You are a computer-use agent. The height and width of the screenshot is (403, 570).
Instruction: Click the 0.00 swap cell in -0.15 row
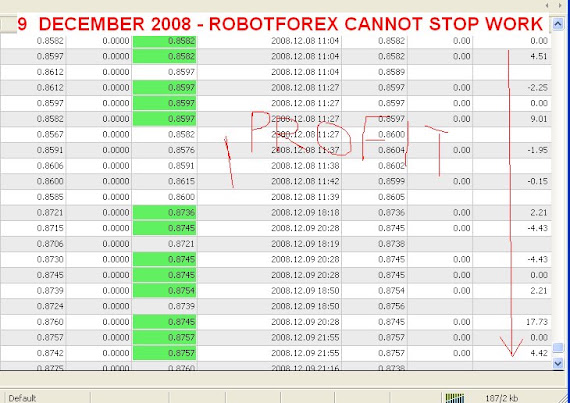[x=462, y=181]
